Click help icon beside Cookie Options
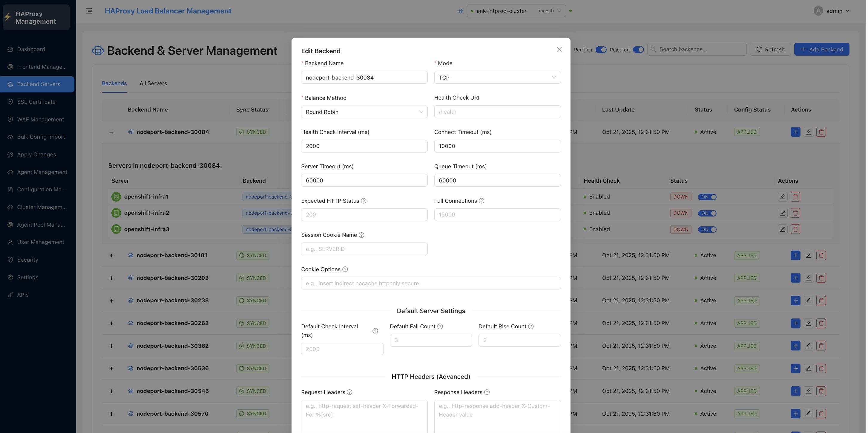The image size is (868, 433). tap(345, 269)
